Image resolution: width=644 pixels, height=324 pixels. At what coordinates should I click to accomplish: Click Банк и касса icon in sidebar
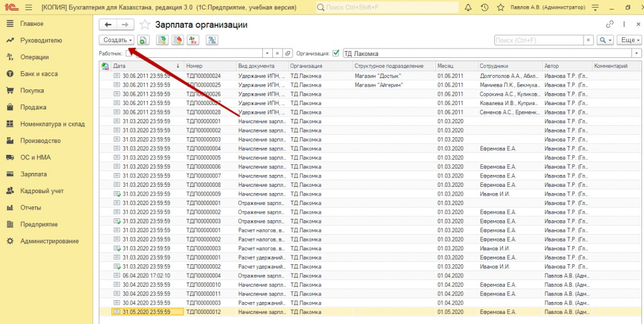10,74
